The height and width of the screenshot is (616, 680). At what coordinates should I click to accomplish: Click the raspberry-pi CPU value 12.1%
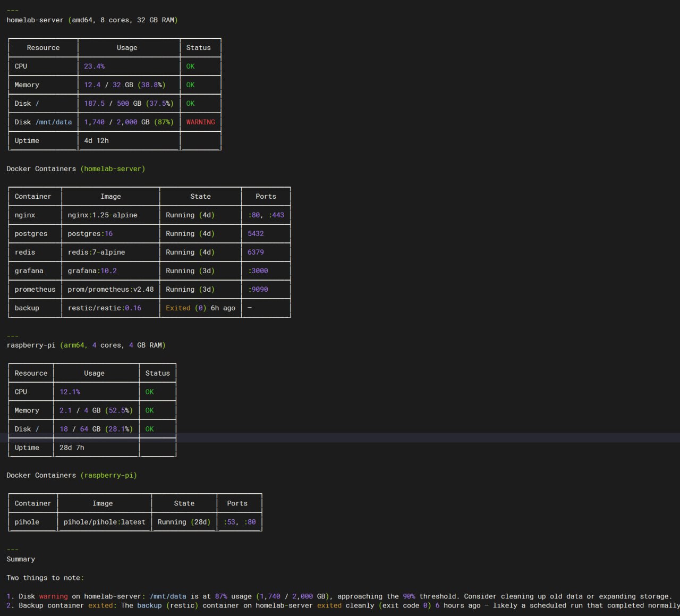tap(70, 392)
